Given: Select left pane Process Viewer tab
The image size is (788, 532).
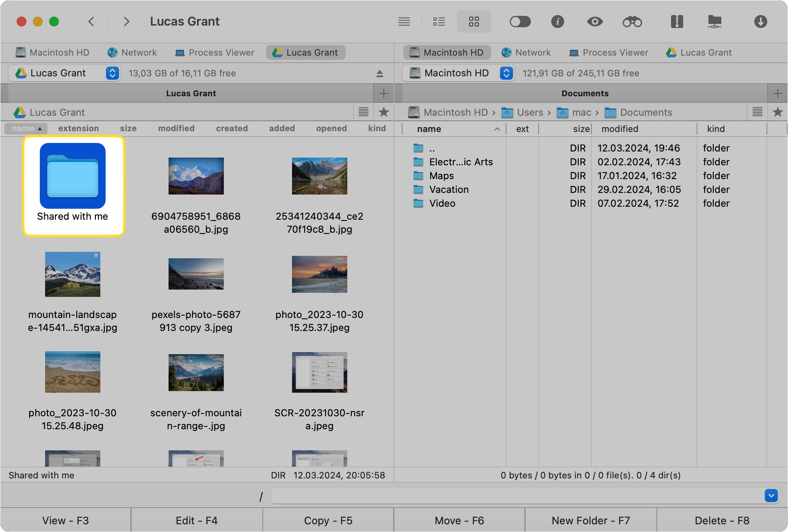Looking at the screenshot, I should pos(214,52).
